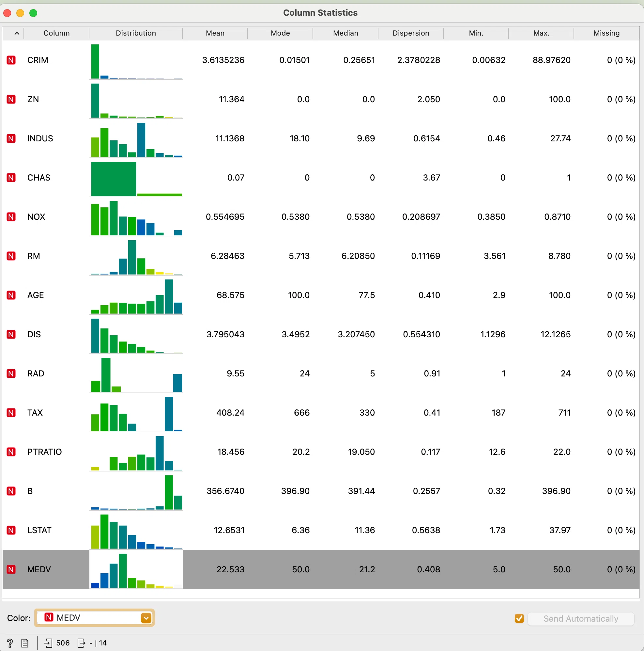644x651 pixels.
Task: Open the report document icon in status bar
Action: [25, 643]
